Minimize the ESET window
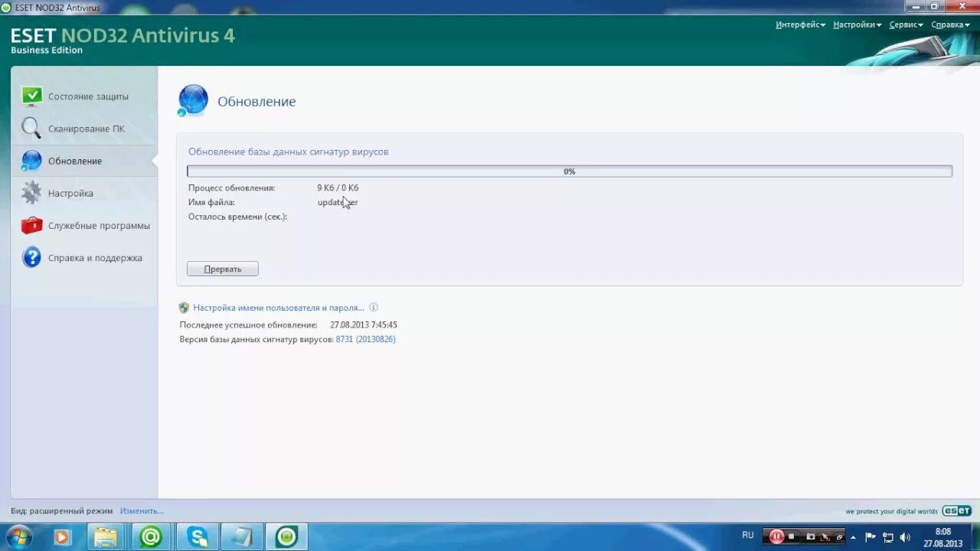The height and width of the screenshot is (551, 980). 915,6
